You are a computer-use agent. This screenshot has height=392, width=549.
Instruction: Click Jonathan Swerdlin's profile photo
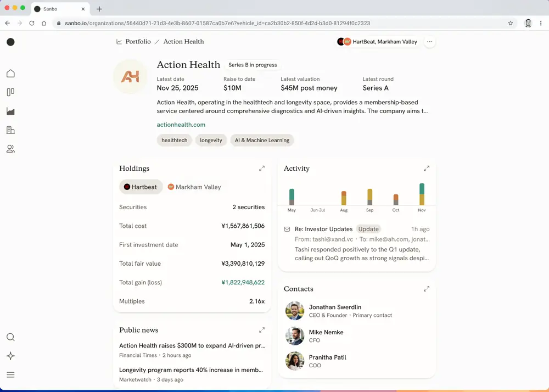(x=295, y=311)
